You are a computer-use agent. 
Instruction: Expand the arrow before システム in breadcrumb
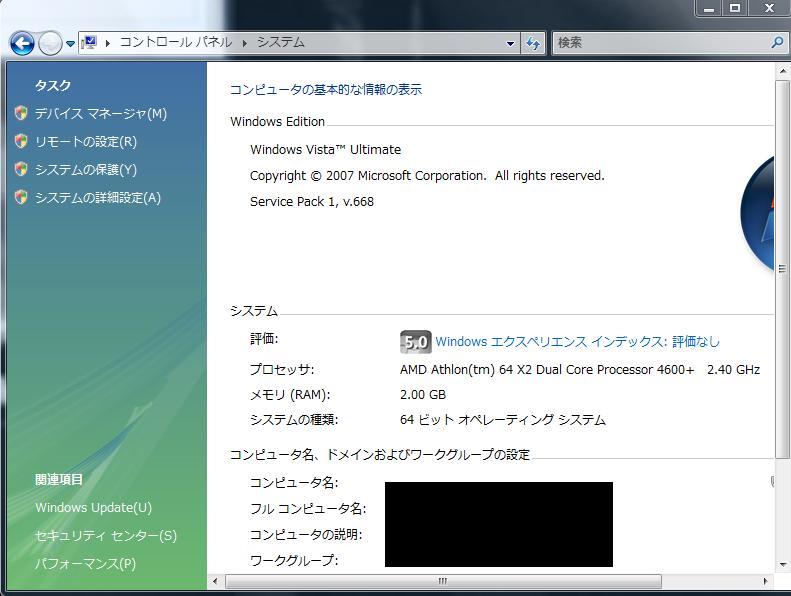point(245,43)
